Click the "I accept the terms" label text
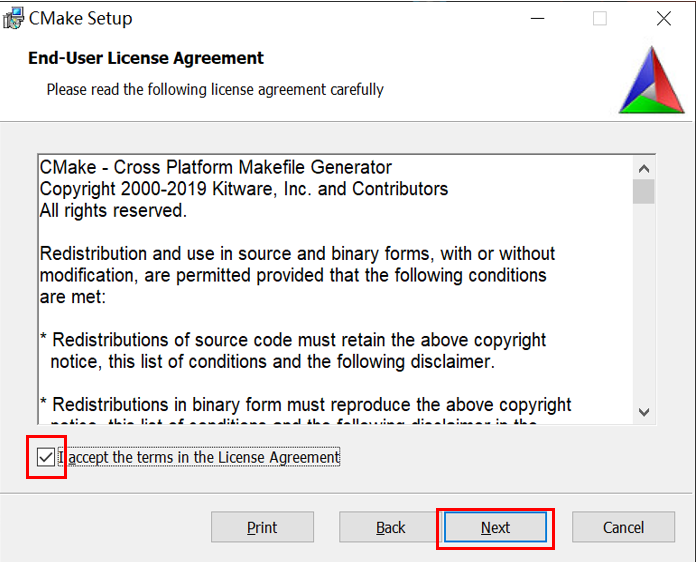The width and height of the screenshot is (697, 562). [x=200, y=457]
